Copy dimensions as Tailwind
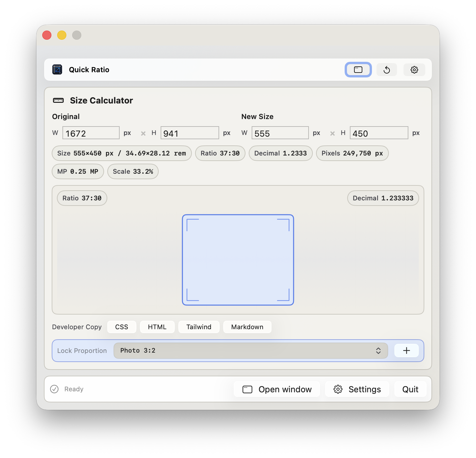Image resolution: width=476 pixels, height=458 pixels. (x=199, y=327)
